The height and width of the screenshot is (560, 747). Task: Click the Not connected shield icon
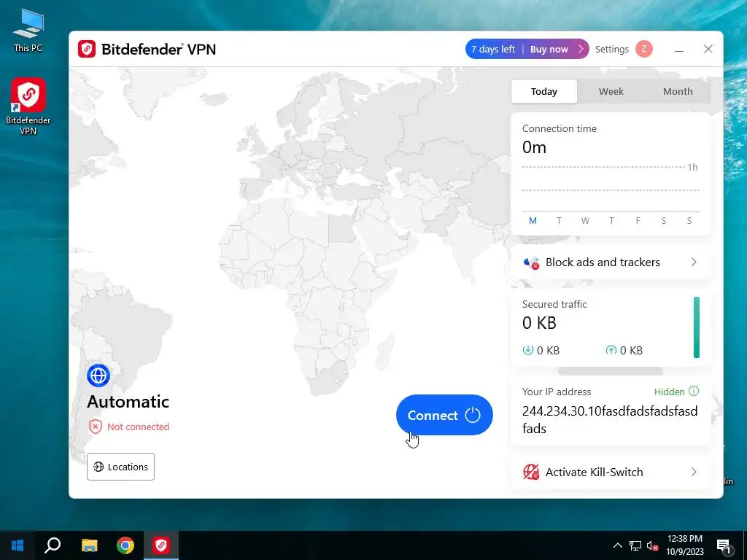(x=96, y=427)
